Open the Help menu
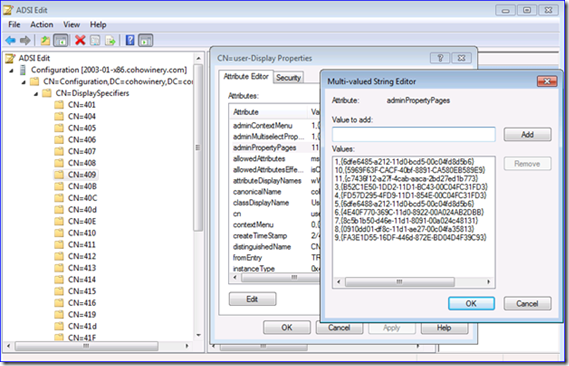The image size is (569, 366). 98,25
